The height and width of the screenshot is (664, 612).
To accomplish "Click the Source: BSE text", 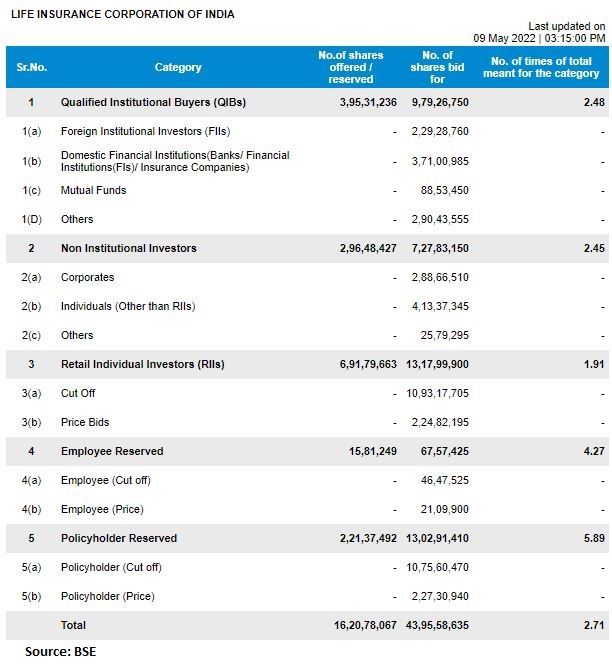I will pyautogui.click(x=60, y=652).
